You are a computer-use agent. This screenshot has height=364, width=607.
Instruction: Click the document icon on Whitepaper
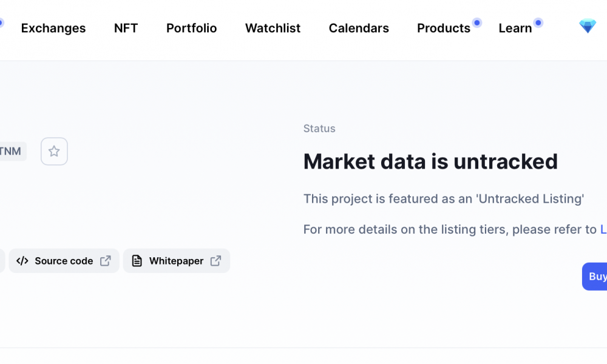coord(137,261)
